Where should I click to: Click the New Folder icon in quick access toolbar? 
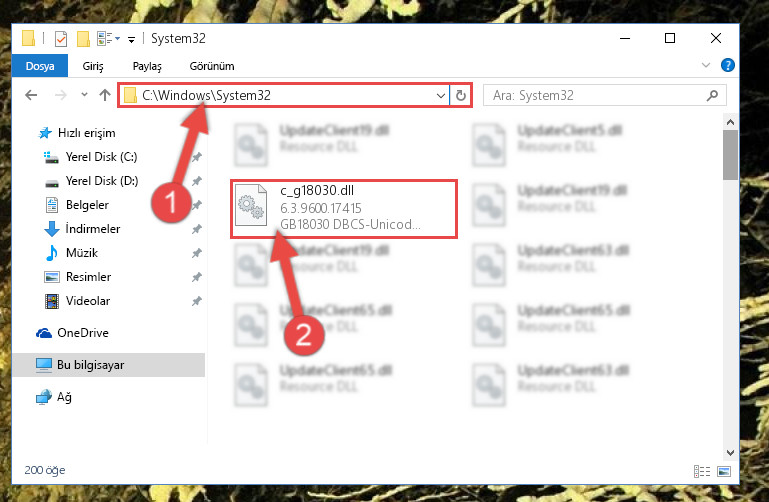click(x=83, y=38)
